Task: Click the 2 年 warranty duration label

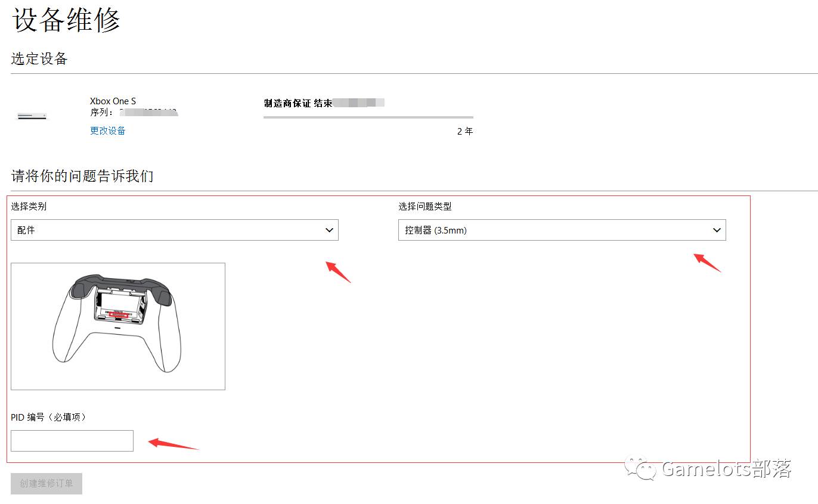Action: click(x=464, y=131)
